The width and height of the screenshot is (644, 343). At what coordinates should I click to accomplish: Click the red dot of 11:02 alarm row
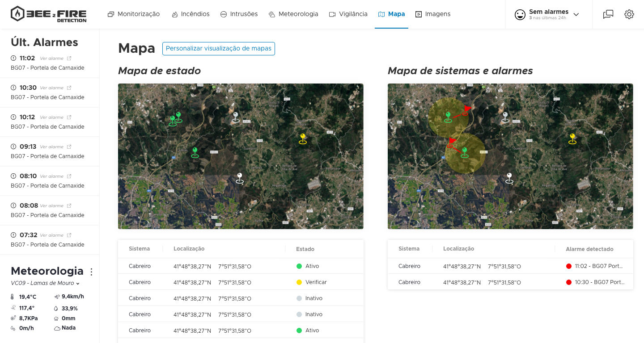(x=569, y=266)
